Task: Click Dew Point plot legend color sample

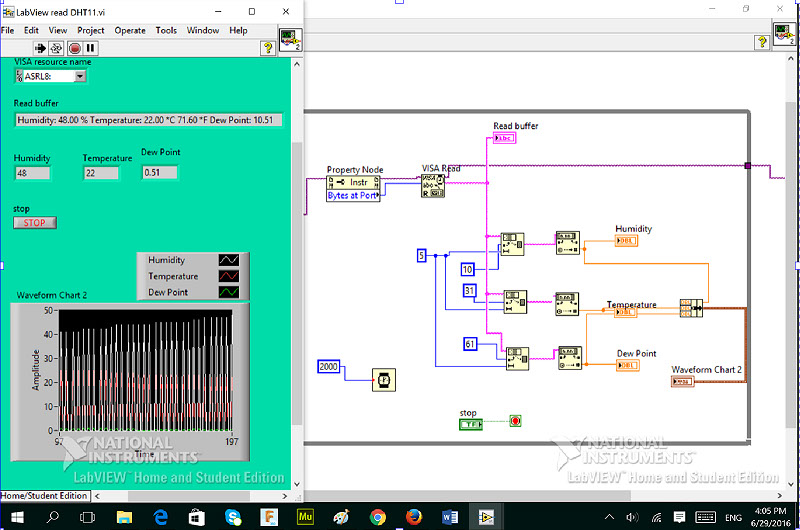Action: [x=229, y=292]
